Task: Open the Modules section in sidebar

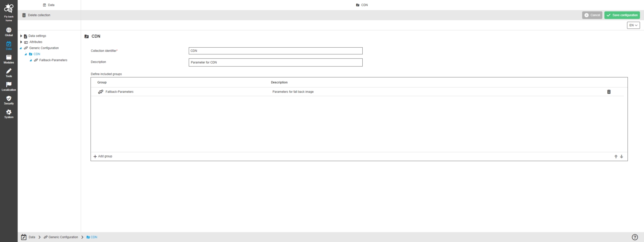Action: pyautogui.click(x=9, y=59)
